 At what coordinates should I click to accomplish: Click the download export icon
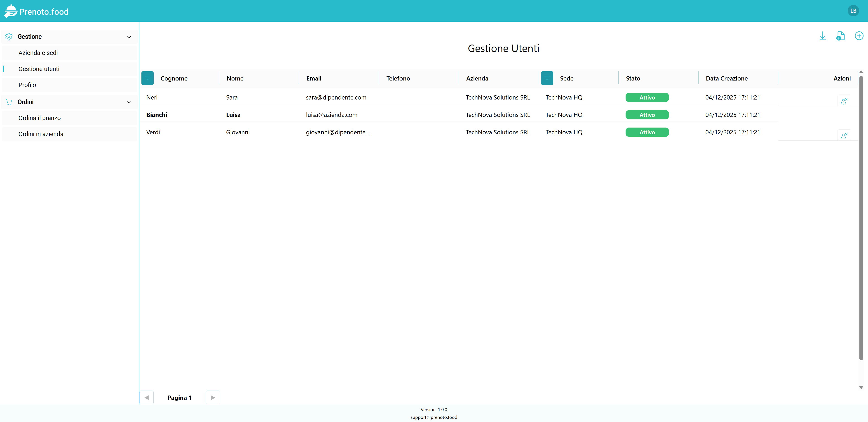click(823, 36)
